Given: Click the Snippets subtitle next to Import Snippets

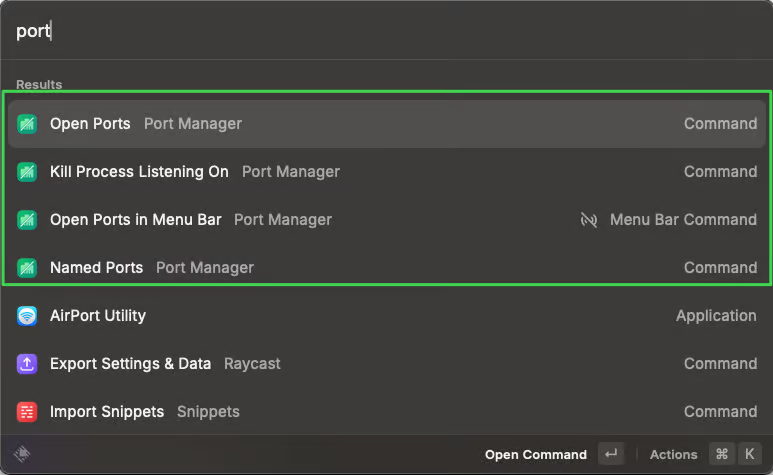Looking at the screenshot, I should click(x=208, y=412).
